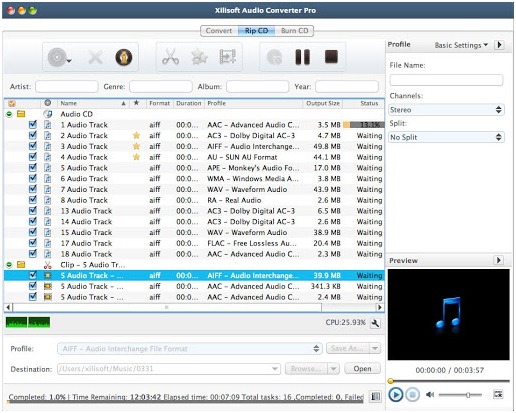Open the Split No Split dropdown

(x=446, y=137)
